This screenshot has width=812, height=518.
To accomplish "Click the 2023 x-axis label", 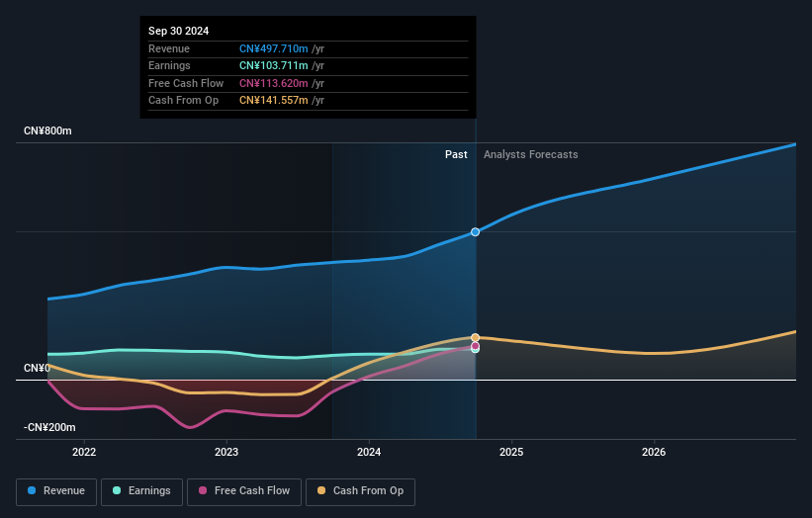I will [226, 452].
